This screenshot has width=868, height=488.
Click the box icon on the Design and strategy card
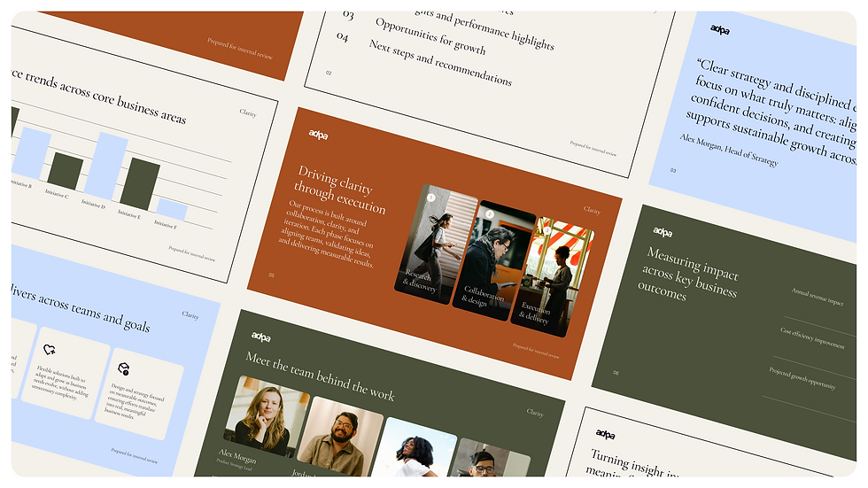124,369
